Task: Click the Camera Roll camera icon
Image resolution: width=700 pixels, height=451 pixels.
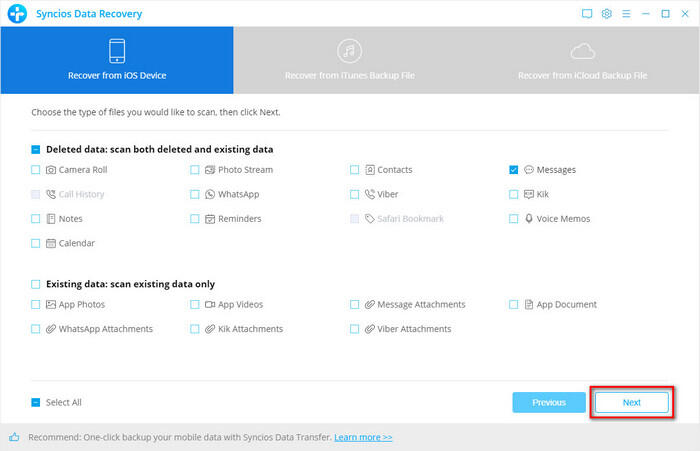Action: point(50,170)
